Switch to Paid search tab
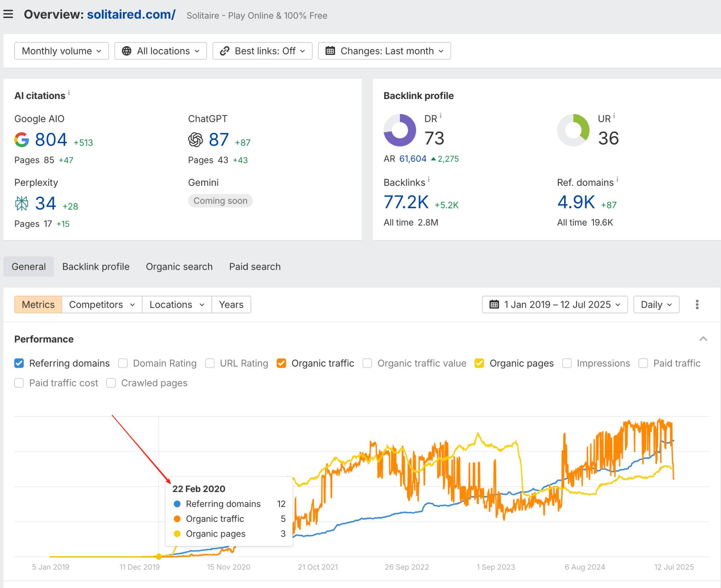The image size is (721, 588). pos(255,266)
